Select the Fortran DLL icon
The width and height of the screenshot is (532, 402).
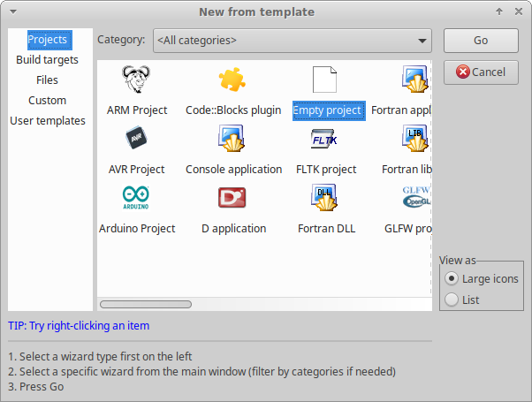pos(326,199)
